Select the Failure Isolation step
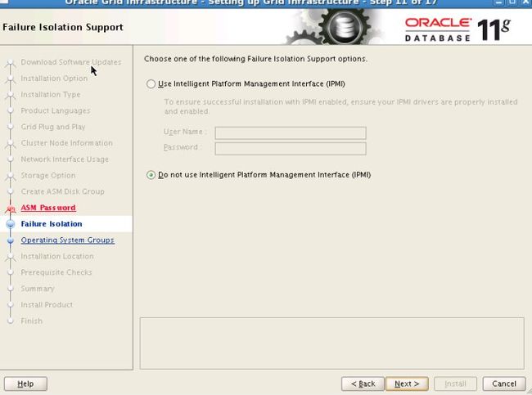This screenshot has height=395, width=532. click(x=52, y=224)
